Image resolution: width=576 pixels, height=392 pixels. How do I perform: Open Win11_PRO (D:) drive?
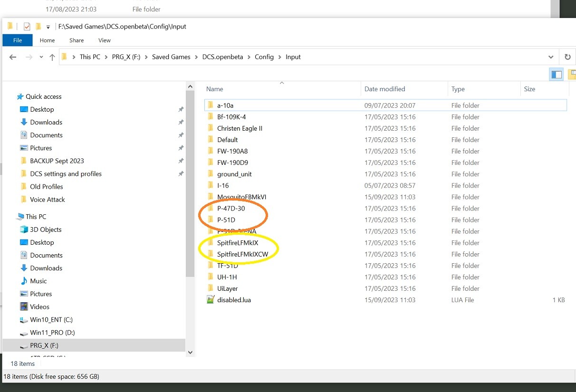pos(52,332)
